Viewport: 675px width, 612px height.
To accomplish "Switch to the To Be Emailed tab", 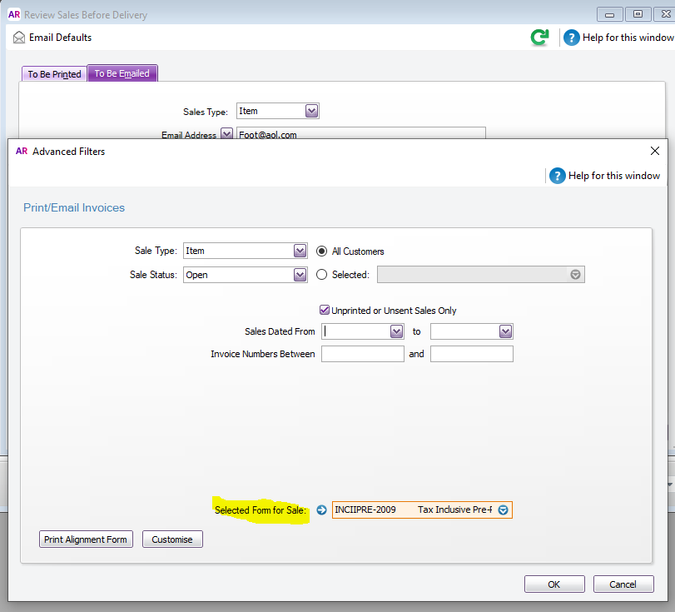I will (x=122, y=74).
